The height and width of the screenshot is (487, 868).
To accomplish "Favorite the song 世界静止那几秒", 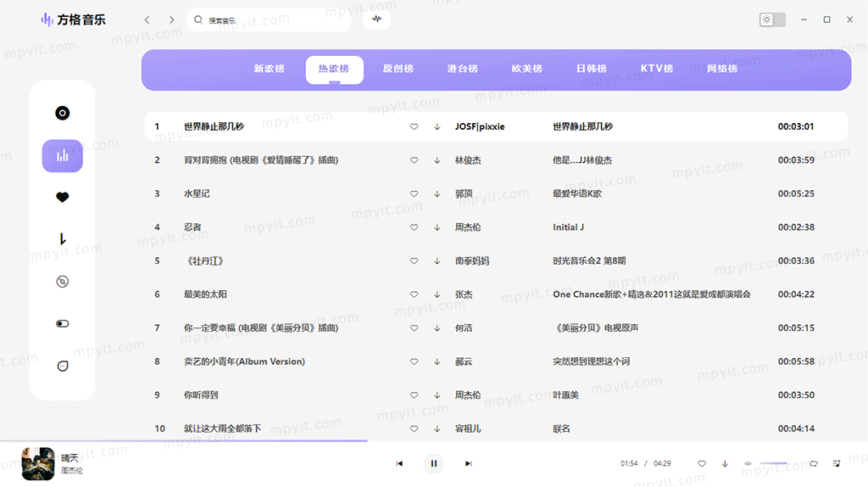I will click(x=414, y=127).
